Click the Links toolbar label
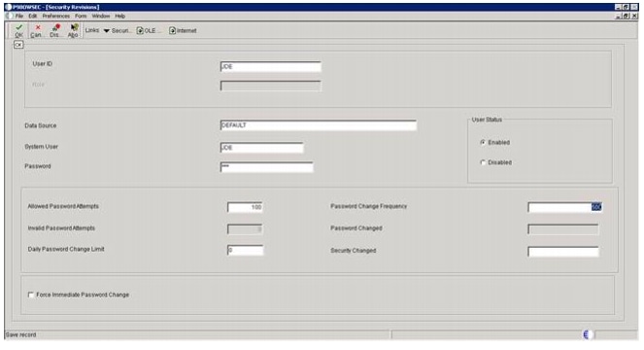 [92, 30]
